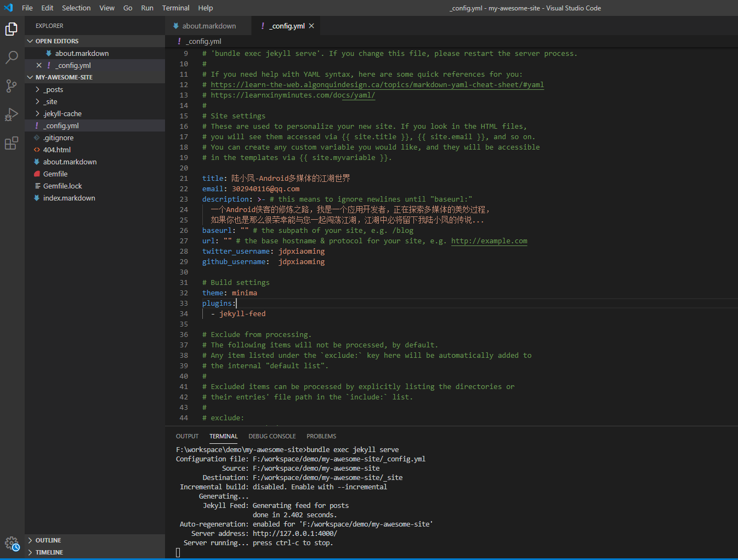This screenshot has height=560, width=738.
Task: Close _config.yml in Open Editors list
Action: click(39, 65)
